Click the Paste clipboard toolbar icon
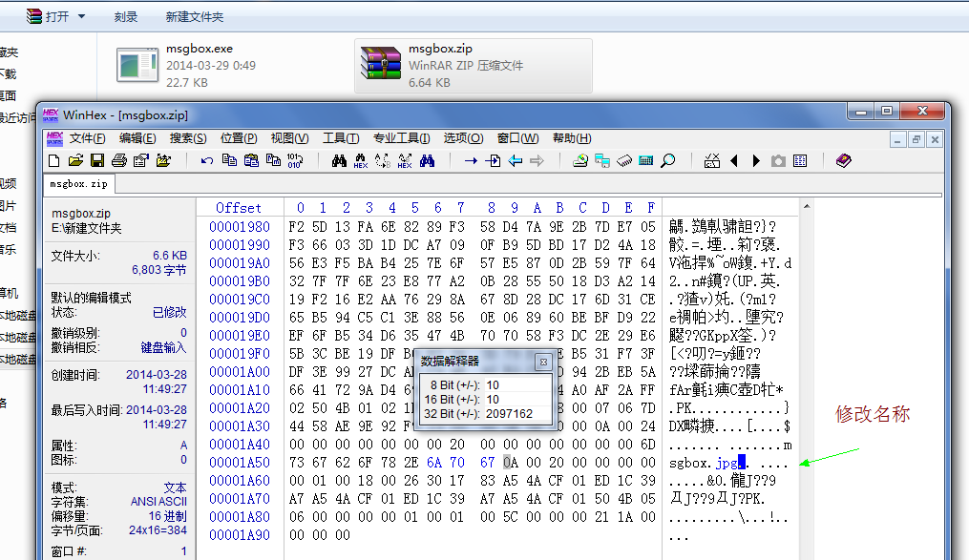Screen dimensions: 969x560 click(x=251, y=160)
